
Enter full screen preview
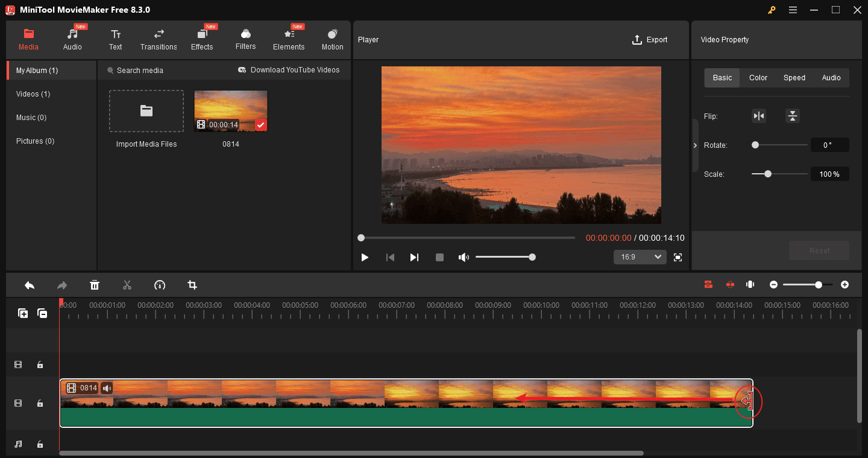[x=678, y=257]
